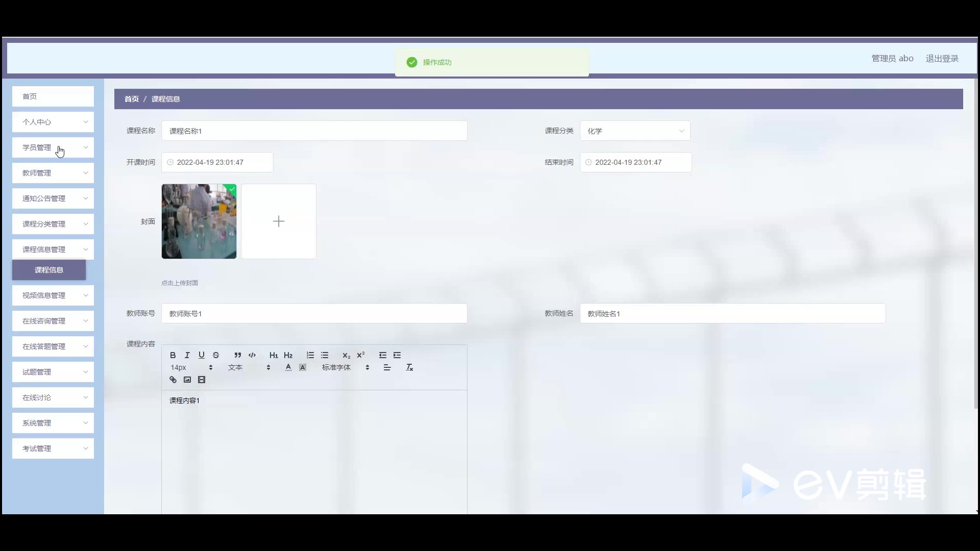Click the strikethrough formatting icon
980x551 pixels.
coord(216,355)
